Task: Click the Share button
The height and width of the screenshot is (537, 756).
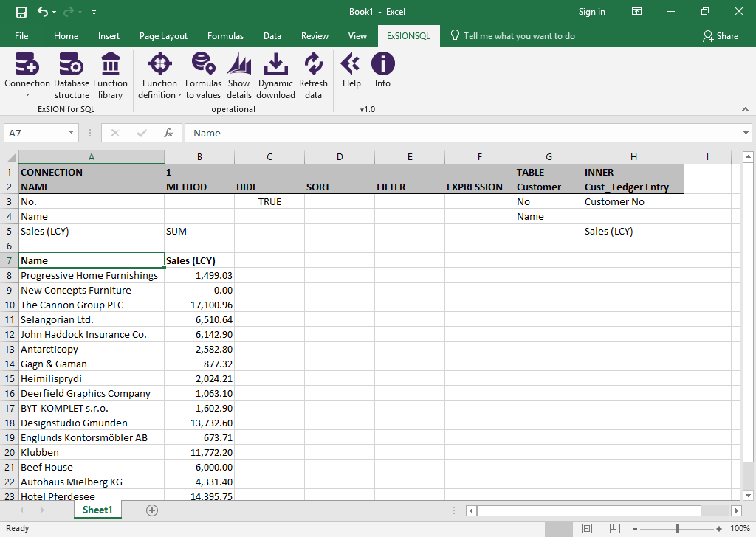Action: (721, 36)
